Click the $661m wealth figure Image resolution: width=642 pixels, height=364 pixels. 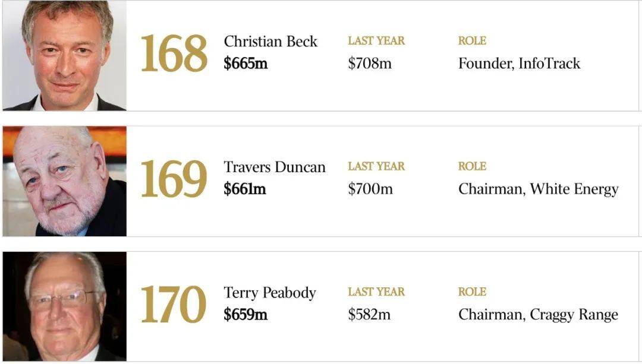[245, 189]
